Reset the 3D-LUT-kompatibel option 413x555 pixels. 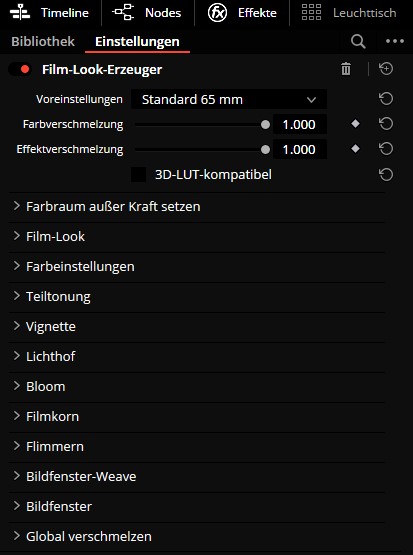(386, 174)
